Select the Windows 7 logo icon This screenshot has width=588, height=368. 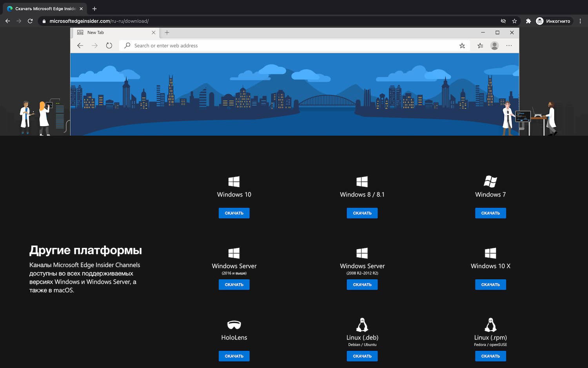tap(490, 181)
